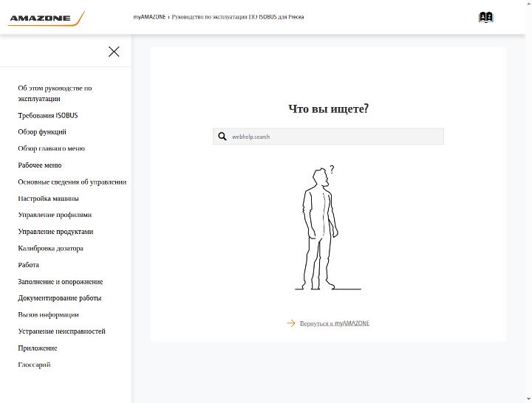Open Настройка машины chapter
The height and width of the screenshot is (403, 532).
pyautogui.click(x=48, y=199)
